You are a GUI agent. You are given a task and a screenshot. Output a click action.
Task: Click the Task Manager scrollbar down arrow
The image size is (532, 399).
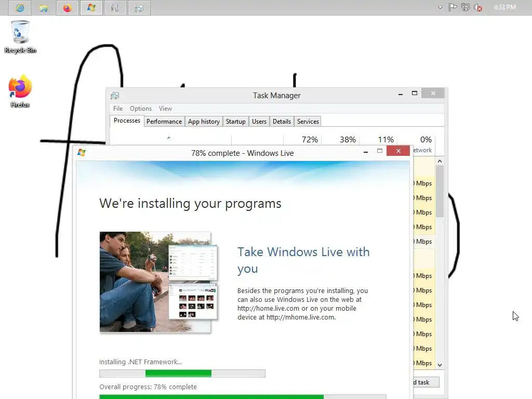(440, 365)
